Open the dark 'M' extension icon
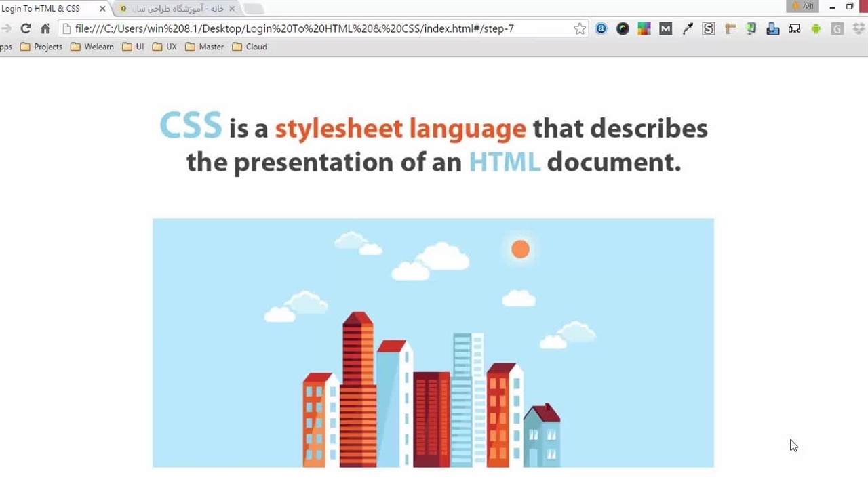The width and height of the screenshot is (868, 488). click(x=665, y=28)
